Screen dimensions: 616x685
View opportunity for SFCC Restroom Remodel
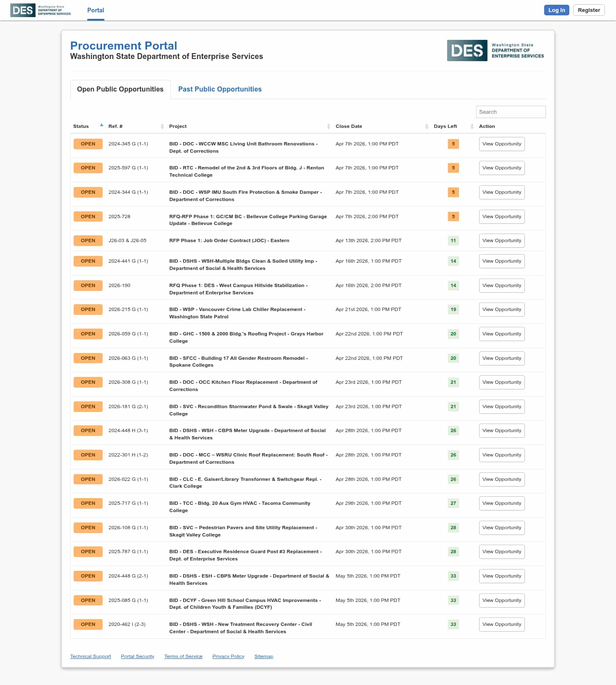[502, 358]
